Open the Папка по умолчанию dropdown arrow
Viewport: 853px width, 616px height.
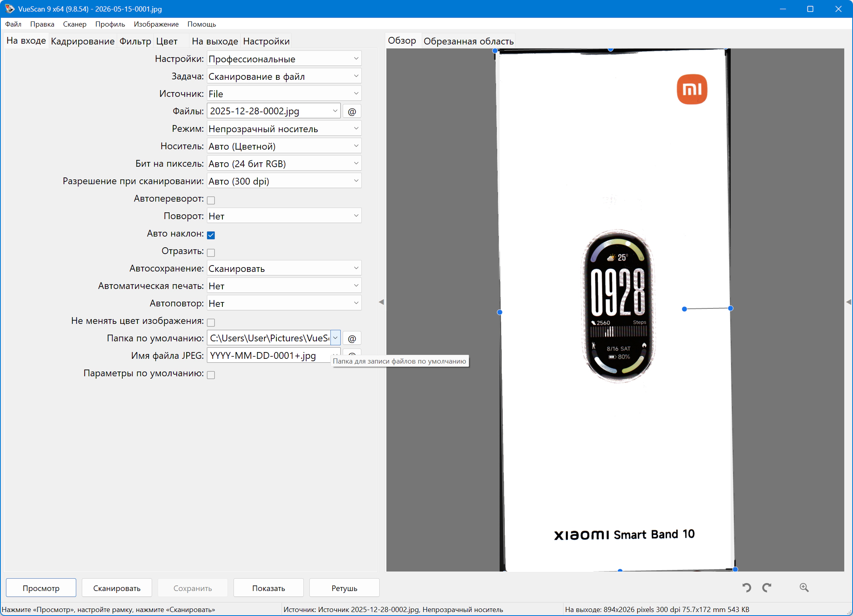[x=335, y=338]
